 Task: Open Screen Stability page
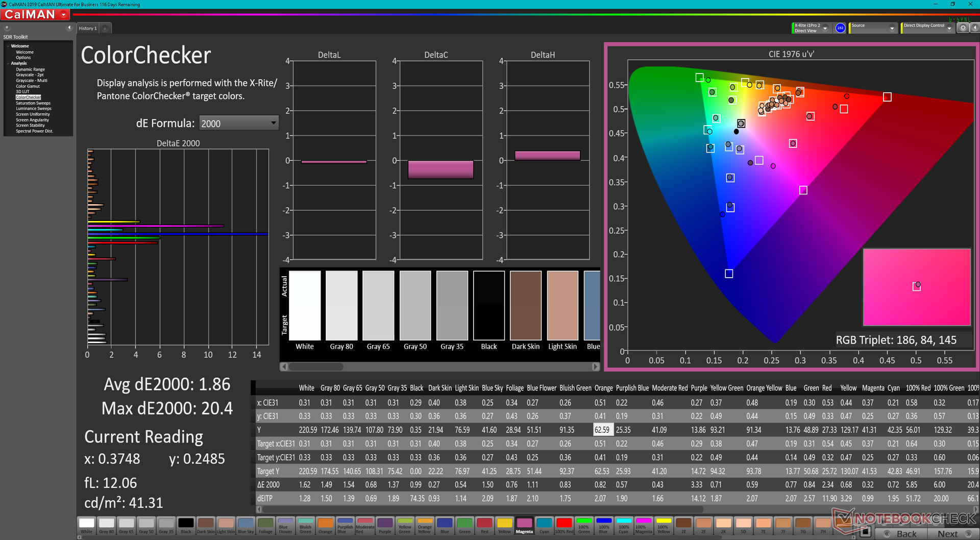[30, 126]
